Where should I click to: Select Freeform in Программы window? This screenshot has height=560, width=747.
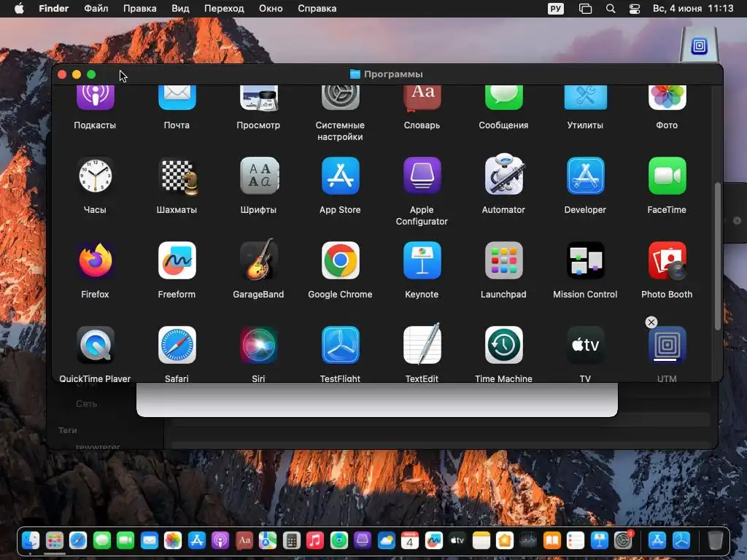(177, 260)
